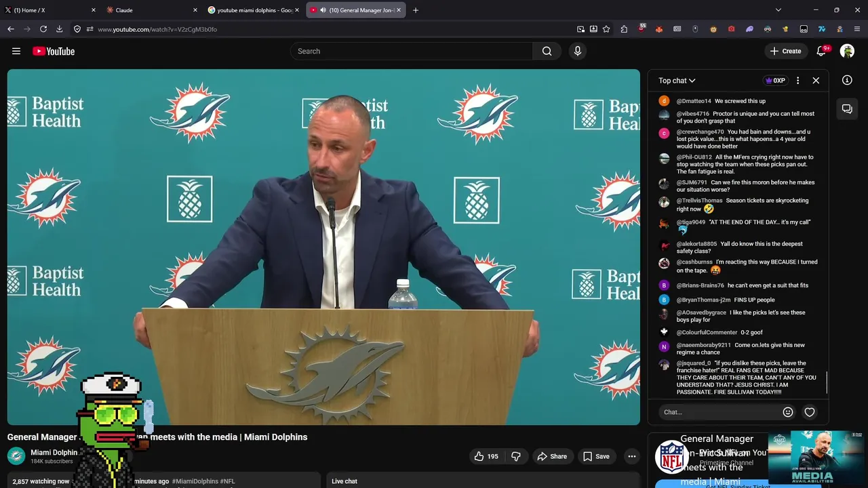
Task: Save the video to a playlist
Action: click(x=596, y=456)
